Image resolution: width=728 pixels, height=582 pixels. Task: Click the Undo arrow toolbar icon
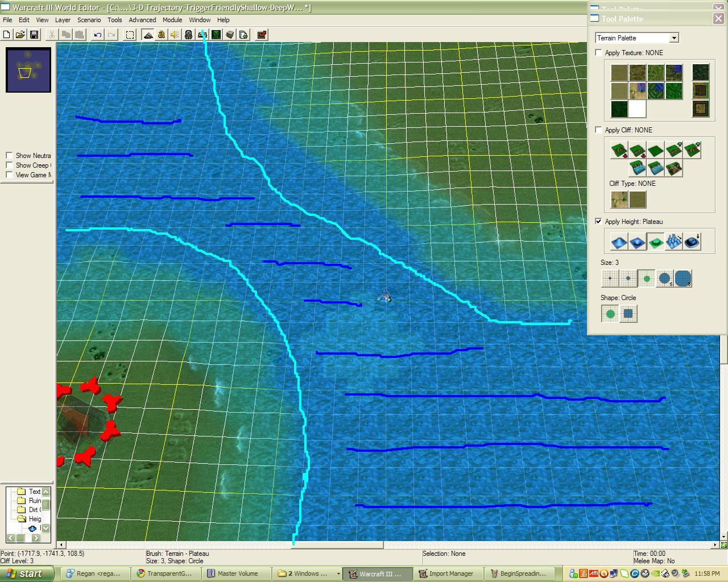tap(98, 35)
